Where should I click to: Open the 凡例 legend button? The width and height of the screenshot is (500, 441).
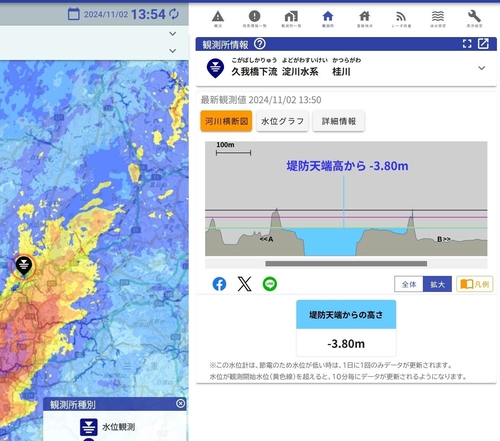[475, 284]
